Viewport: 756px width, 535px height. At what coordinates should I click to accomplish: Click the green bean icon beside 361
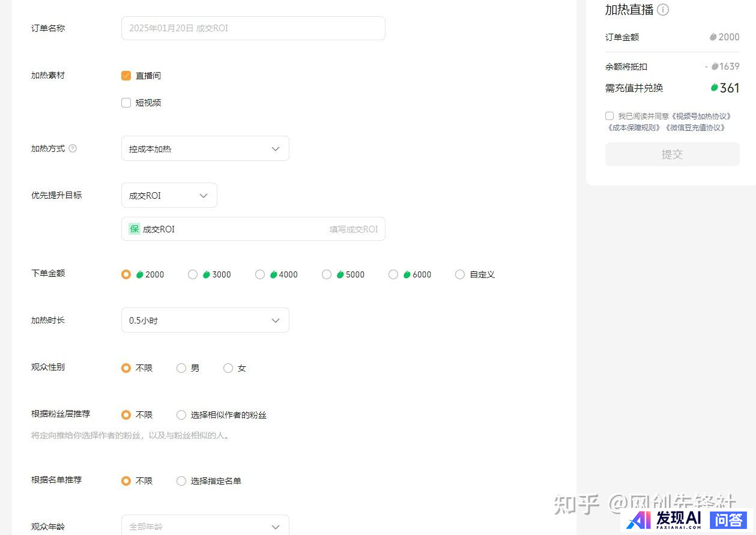tap(714, 88)
